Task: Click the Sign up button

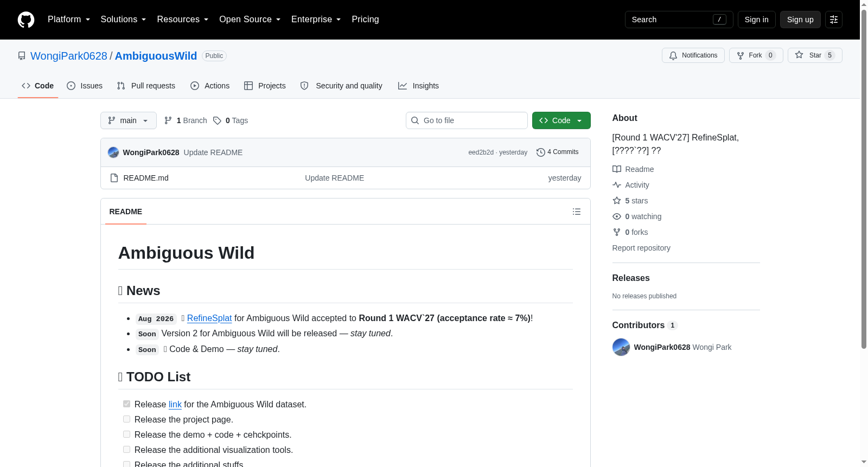Action: (x=800, y=20)
